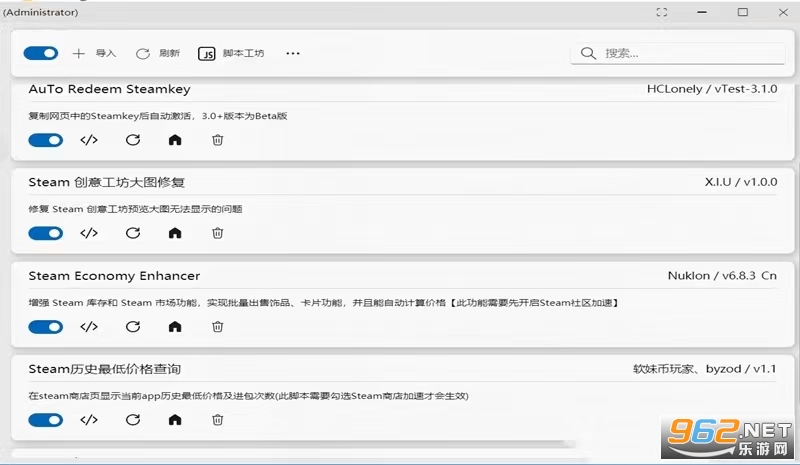
Task: Edit code of Steam 创意工坊大图修复
Action: tap(89, 233)
